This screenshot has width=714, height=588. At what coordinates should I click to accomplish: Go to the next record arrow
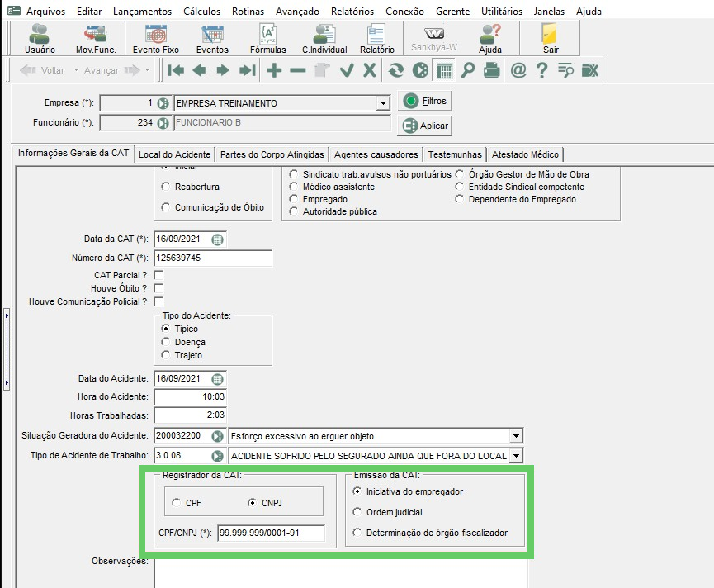pos(223,70)
